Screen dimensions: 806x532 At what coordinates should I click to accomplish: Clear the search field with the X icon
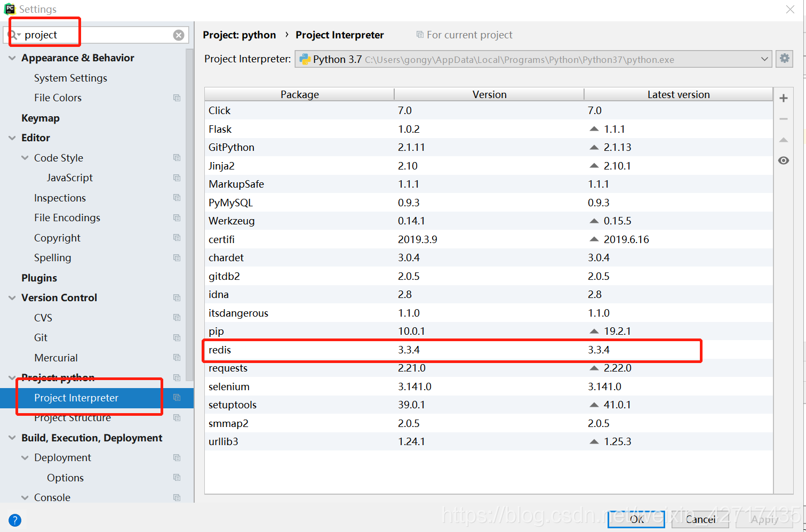pyautogui.click(x=179, y=35)
